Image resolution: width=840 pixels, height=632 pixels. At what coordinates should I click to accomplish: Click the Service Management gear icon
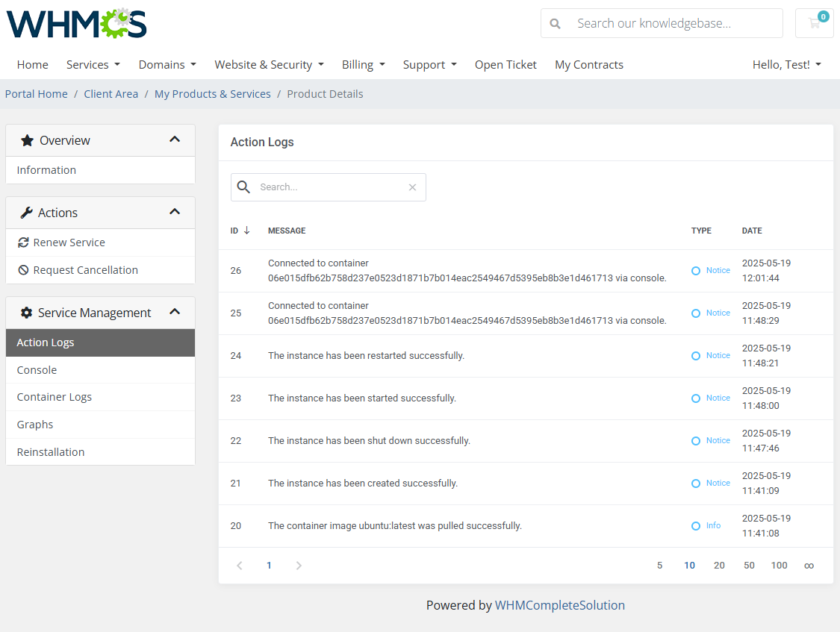(x=26, y=313)
